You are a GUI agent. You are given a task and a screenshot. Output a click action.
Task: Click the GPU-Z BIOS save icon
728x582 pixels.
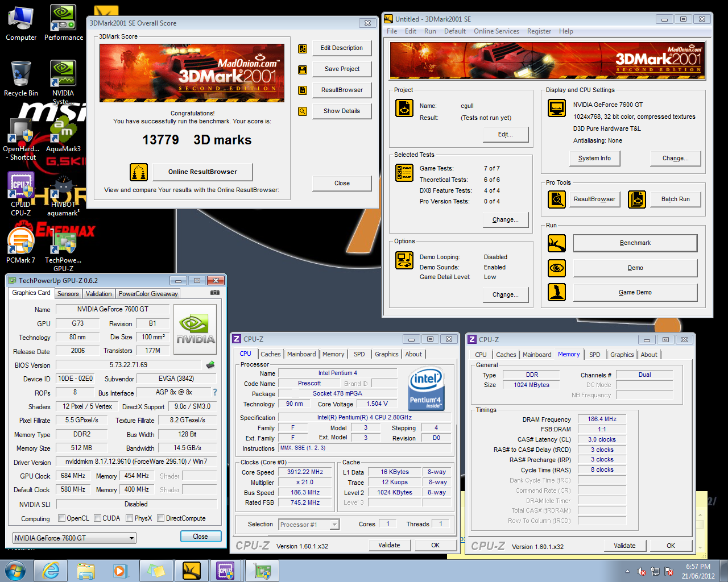pos(210,365)
